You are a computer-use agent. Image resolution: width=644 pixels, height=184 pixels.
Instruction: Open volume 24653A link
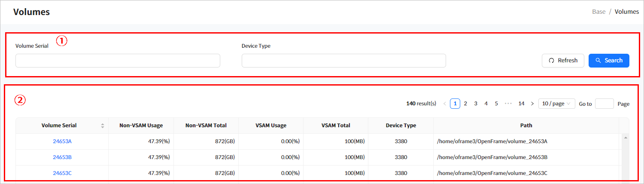[62, 141]
